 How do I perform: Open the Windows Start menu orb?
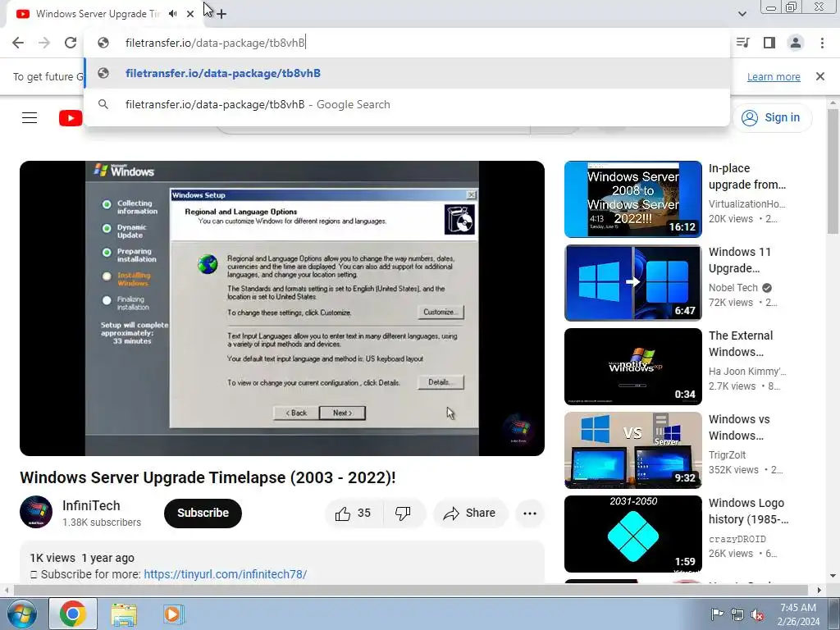point(22,614)
